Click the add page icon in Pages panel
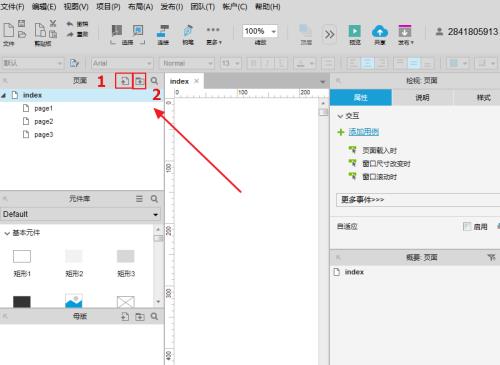The height and width of the screenshot is (365, 500). pyautogui.click(x=124, y=81)
